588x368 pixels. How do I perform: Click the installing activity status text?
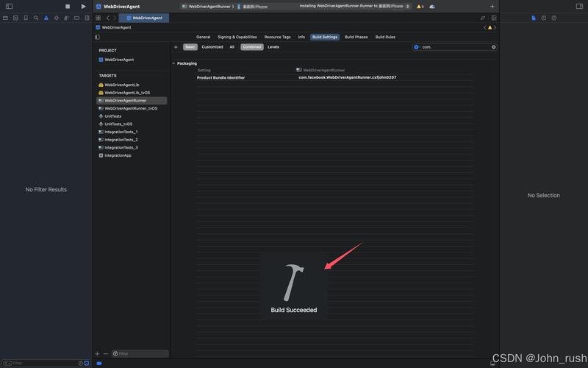[352, 7]
